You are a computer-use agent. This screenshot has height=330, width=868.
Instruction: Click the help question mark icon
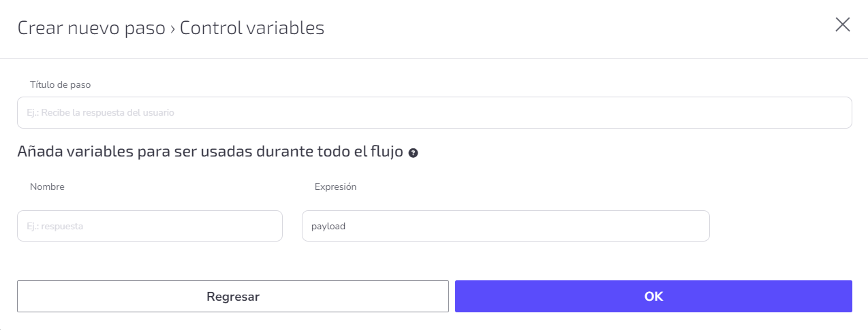tap(413, 153)
